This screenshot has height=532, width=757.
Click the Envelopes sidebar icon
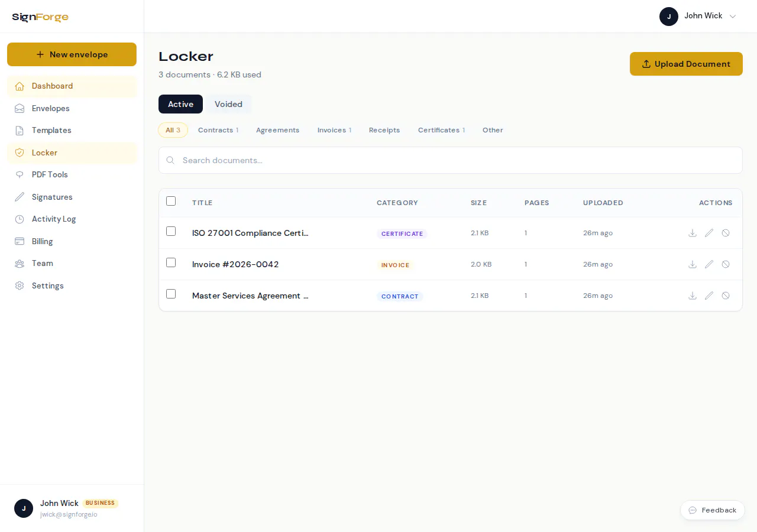coord(20,108)
